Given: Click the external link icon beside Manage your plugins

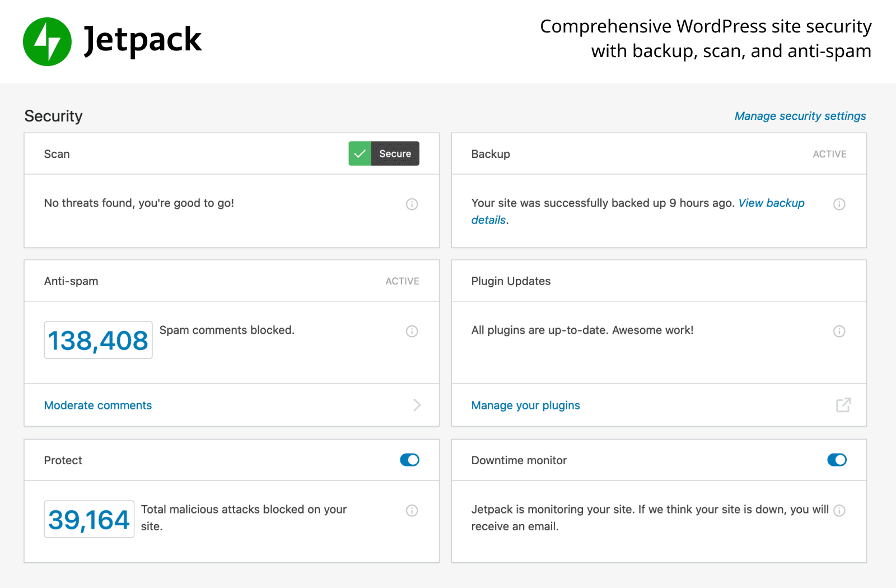Looking at the screenshot, I should (x=843, y=405).
